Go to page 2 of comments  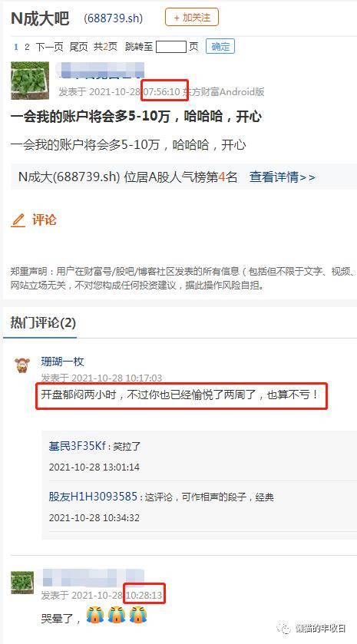[27, 47]
